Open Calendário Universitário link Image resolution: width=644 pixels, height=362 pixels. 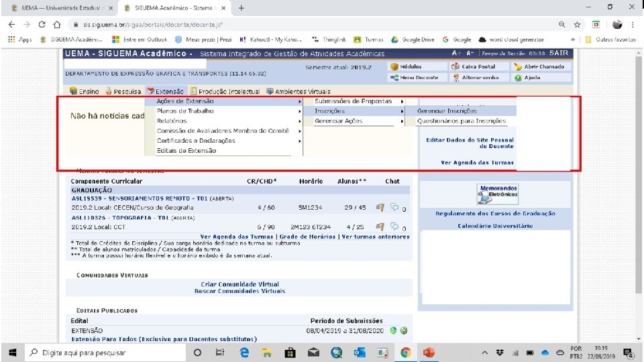(495, 226)
